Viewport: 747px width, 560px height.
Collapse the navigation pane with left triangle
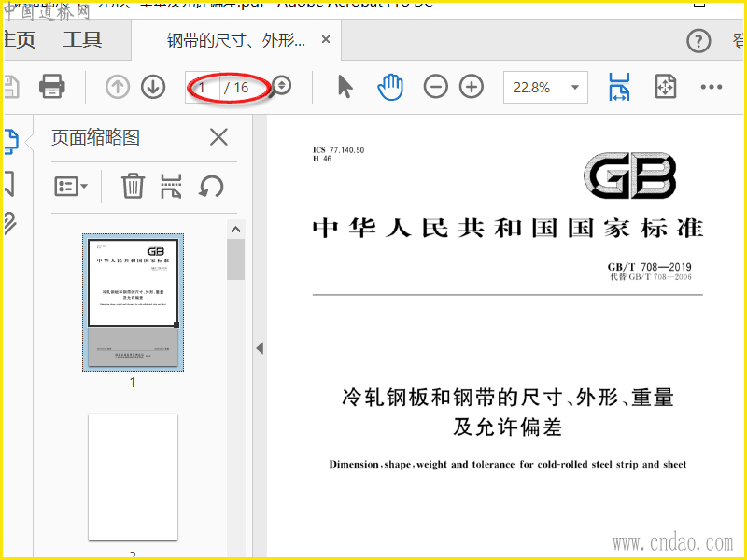(260, 348)
